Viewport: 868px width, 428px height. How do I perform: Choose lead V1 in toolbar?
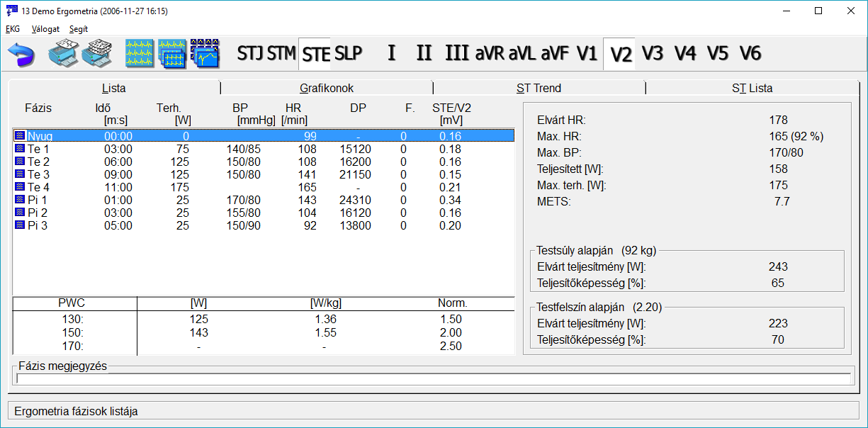point(587,54)
